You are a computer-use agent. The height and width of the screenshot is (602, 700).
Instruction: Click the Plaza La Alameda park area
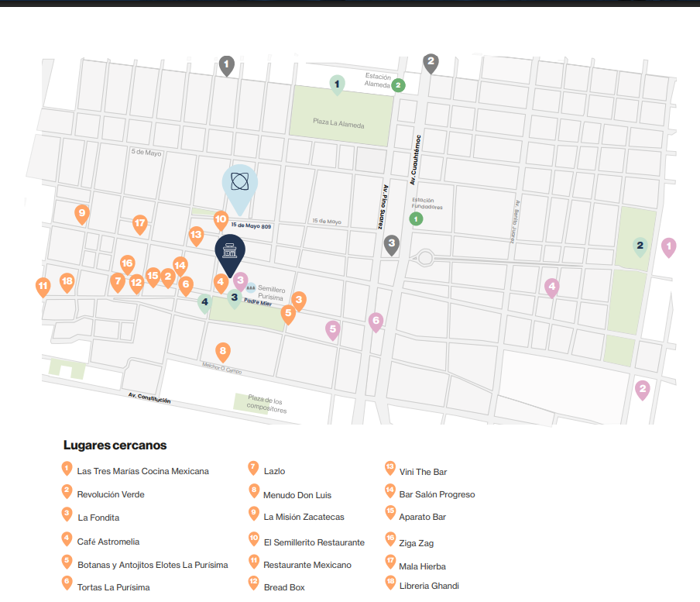(x=341, y=116)
